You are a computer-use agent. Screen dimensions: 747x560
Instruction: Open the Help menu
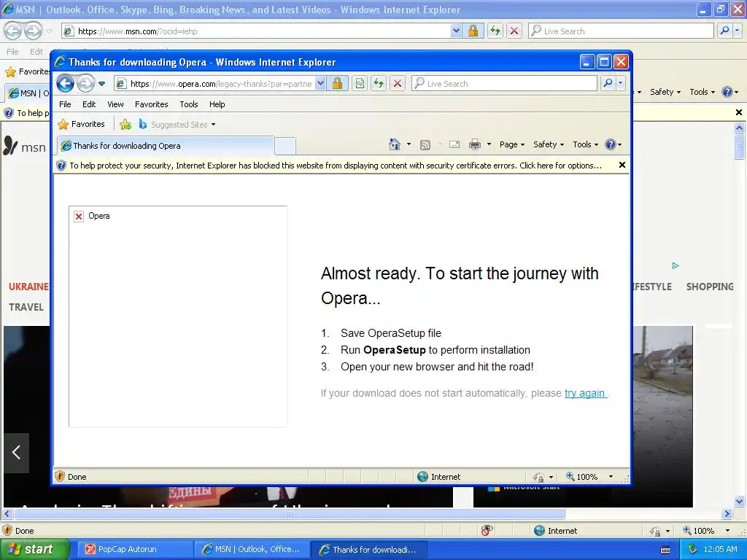click(217, 104)
